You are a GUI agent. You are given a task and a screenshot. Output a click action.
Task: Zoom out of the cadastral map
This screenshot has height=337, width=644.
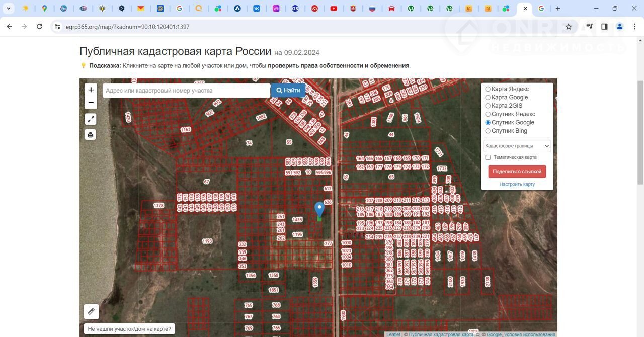point(91,103)
